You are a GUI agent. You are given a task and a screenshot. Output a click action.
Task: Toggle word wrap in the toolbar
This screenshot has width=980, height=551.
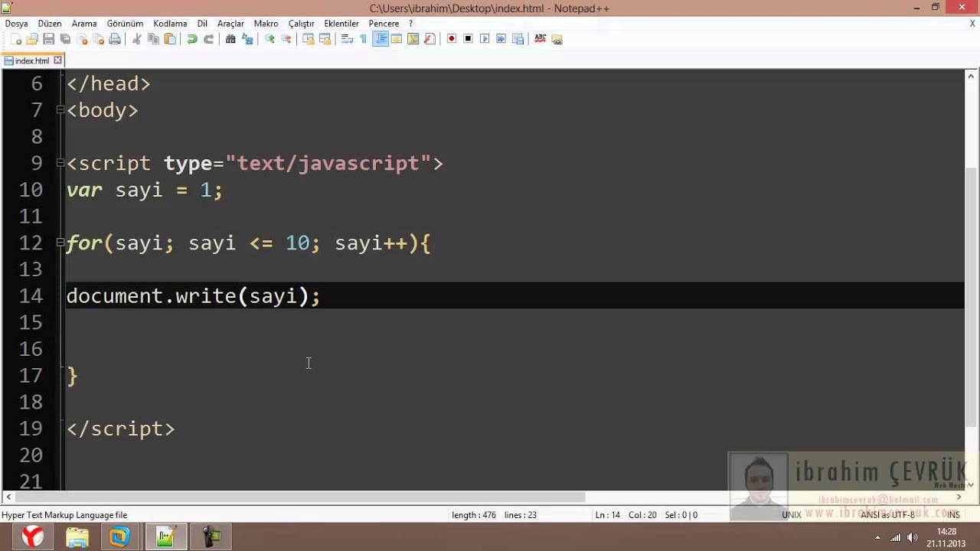click(x=347, y=39)
